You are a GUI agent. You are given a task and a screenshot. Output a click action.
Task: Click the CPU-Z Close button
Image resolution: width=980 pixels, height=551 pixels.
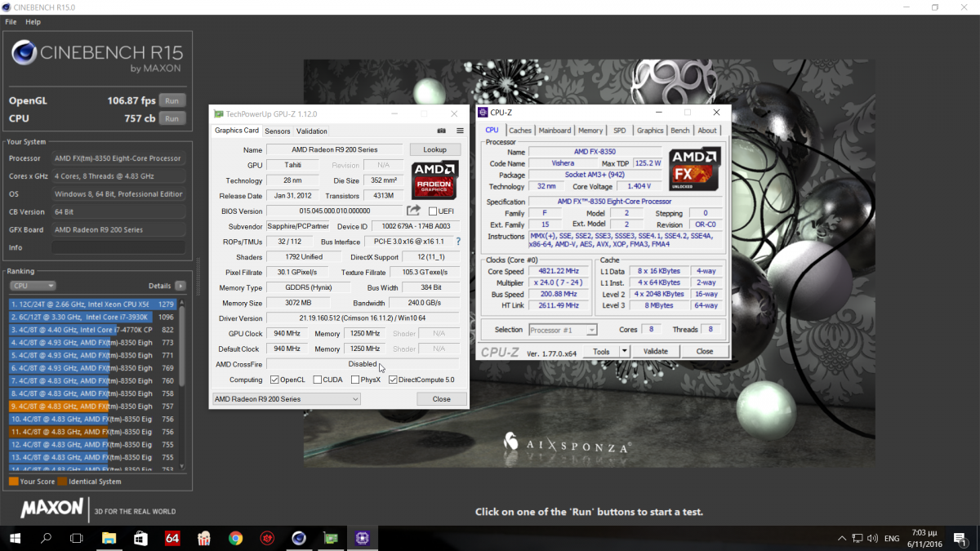coord(705,351)
